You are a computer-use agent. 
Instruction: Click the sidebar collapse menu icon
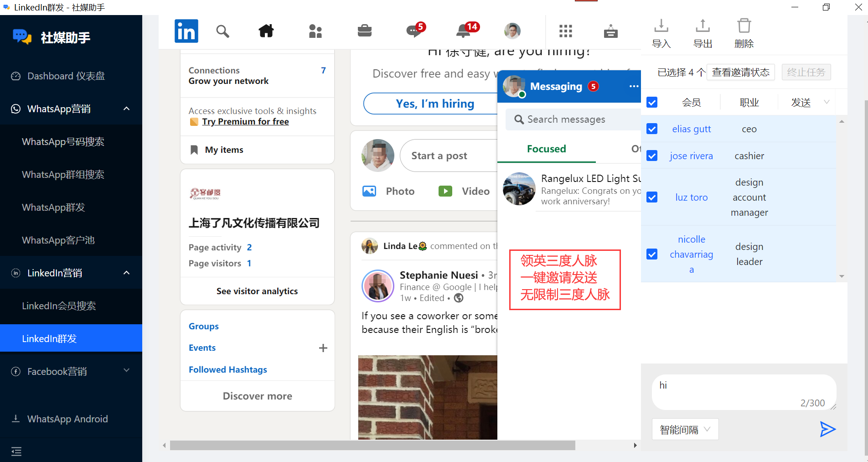pos(16,452)
